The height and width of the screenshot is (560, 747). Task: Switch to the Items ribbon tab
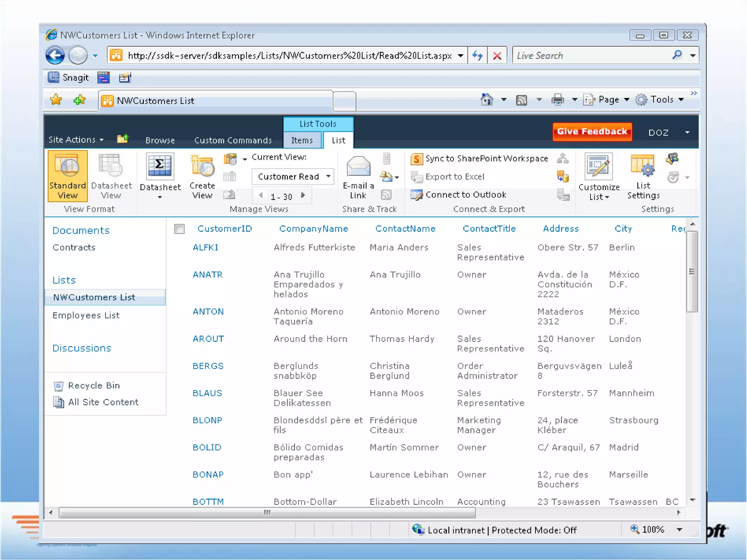(302, 140)
